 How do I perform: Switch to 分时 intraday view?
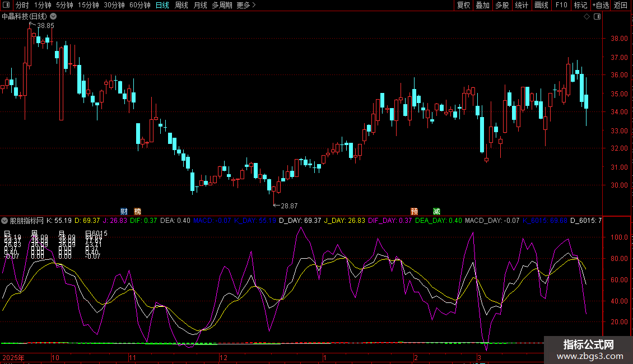pyautogui.click(x=22, y=5)
